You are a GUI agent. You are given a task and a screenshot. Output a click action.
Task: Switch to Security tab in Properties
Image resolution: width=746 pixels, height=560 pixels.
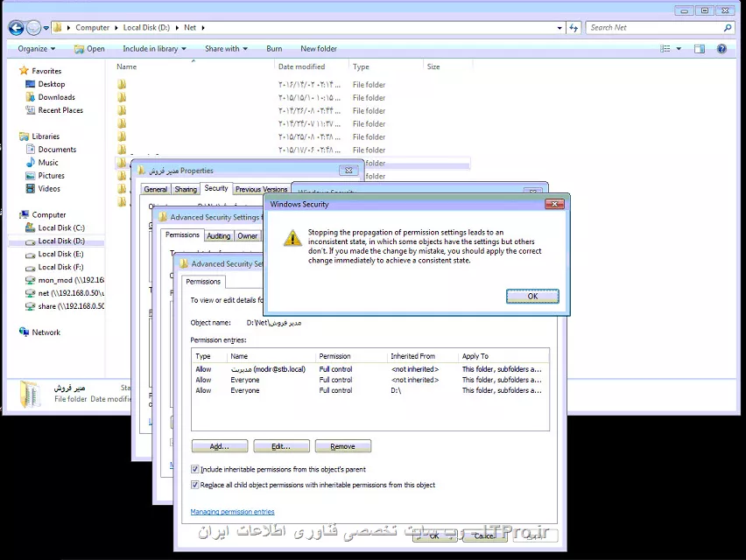pyautogui.click(x=216, y=188)
